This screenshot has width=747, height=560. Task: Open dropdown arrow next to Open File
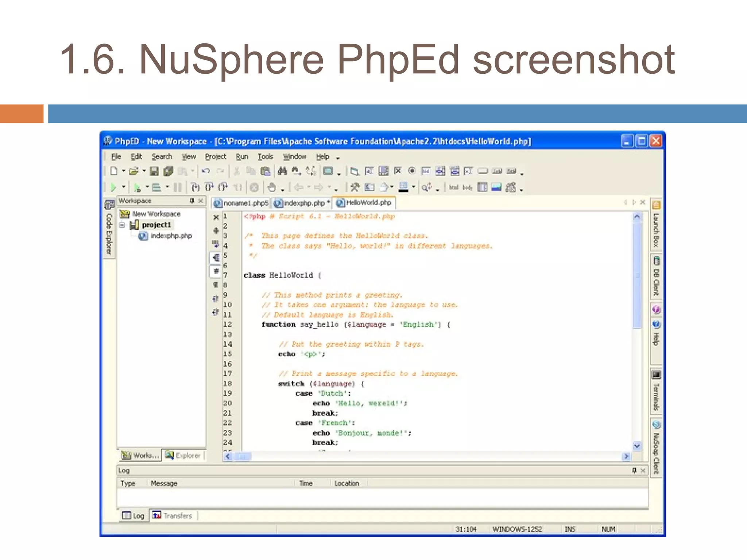tap(144, 171)
